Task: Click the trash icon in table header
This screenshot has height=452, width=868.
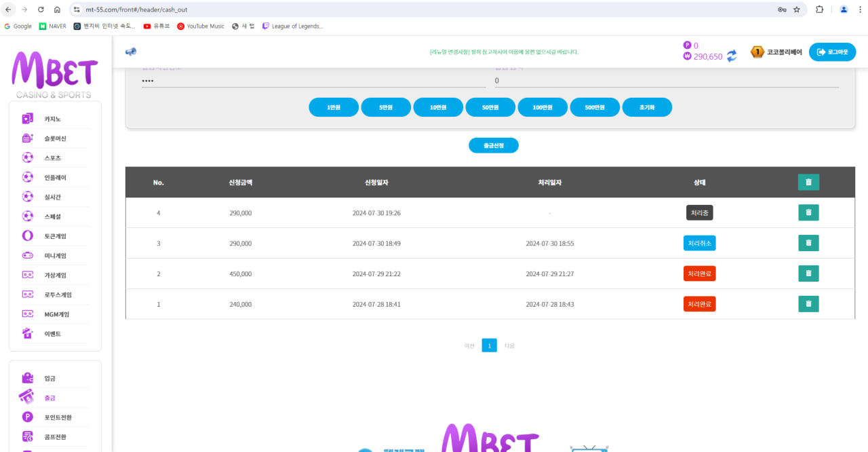Action: point(808,182)
